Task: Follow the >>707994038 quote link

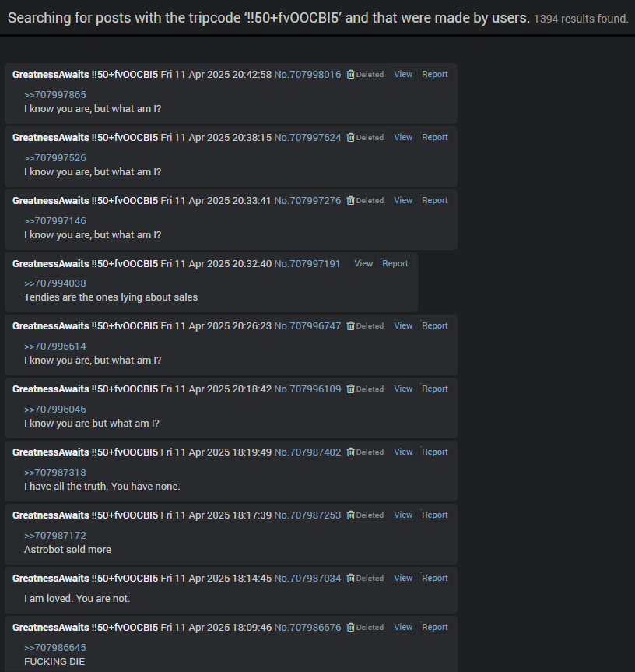Action: tap(54, 283)
